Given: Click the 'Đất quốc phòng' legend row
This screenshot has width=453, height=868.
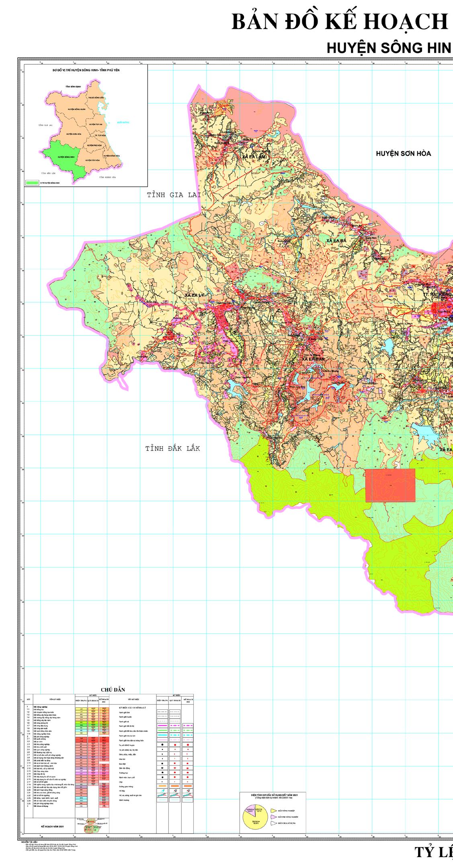Looking at the screenshot, I should pyautogui.click(x=40, y=739).
